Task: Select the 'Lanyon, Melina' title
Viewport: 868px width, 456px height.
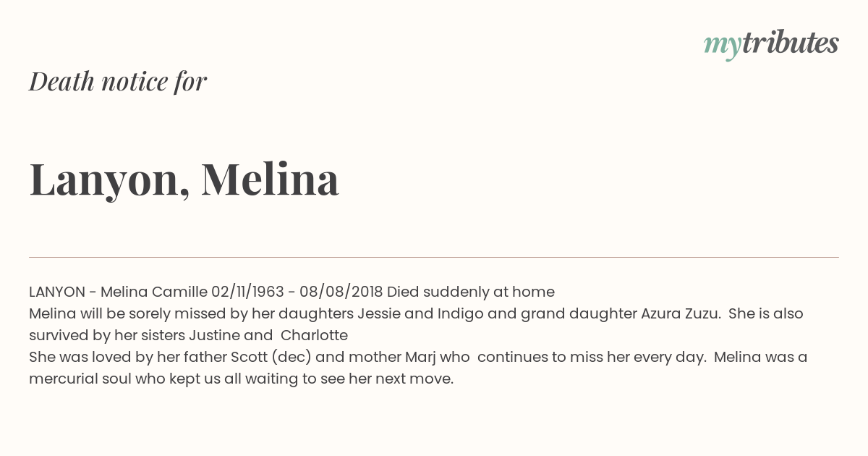Action: [x=184, y=180]
